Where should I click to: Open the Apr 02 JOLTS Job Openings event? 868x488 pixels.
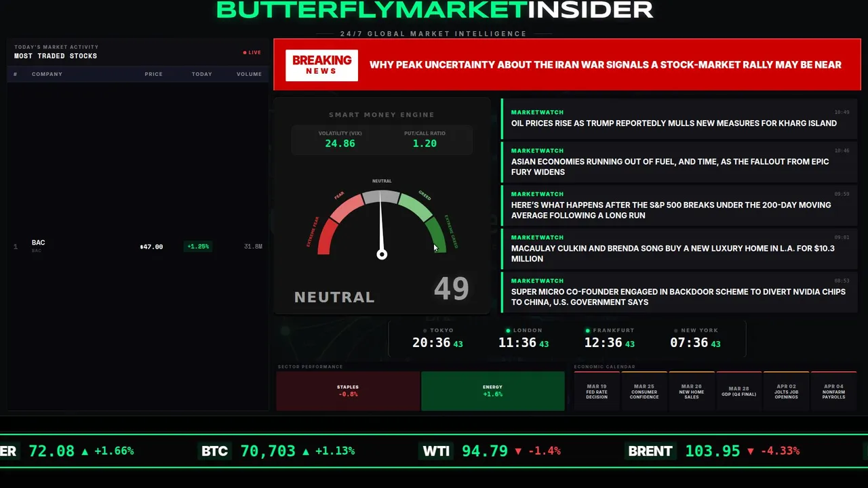[x=787, y=391]
